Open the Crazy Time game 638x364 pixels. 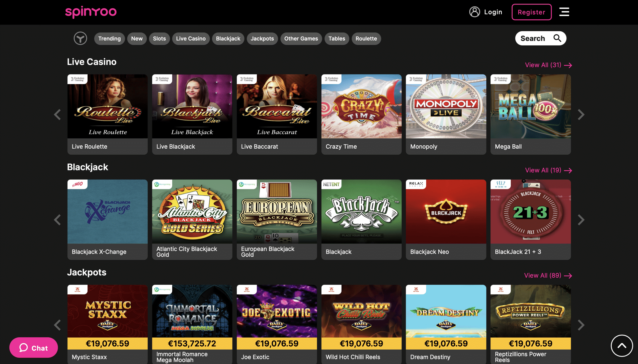tap(361, 114)
